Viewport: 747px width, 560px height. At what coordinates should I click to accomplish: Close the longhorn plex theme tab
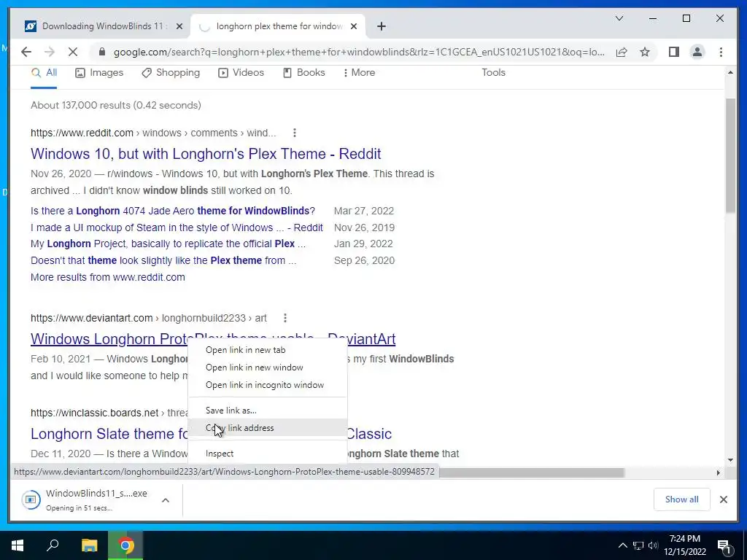point(354,26)
